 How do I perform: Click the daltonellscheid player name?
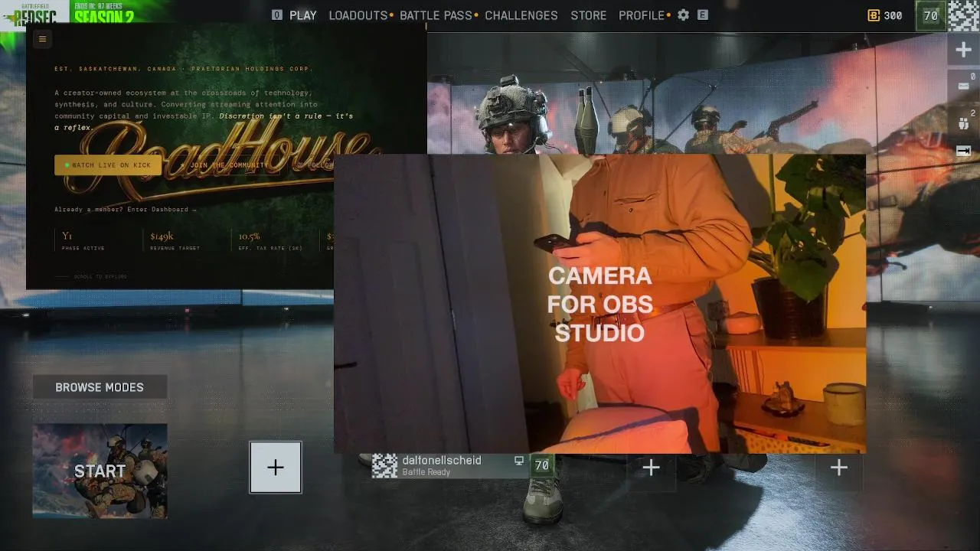tap(442, 460)
